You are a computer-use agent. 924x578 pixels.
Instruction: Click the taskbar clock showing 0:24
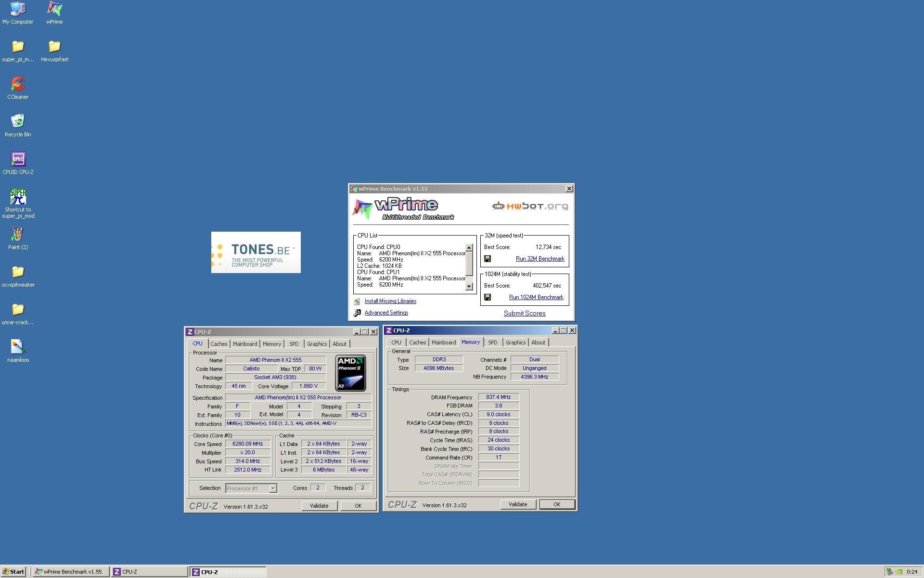tap(911, 572)
